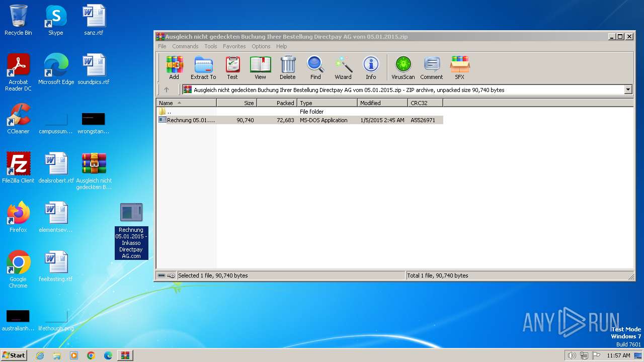The image size is (644, 362).
Task: Sort by Type column header
Action: click(x=327, y=103)
